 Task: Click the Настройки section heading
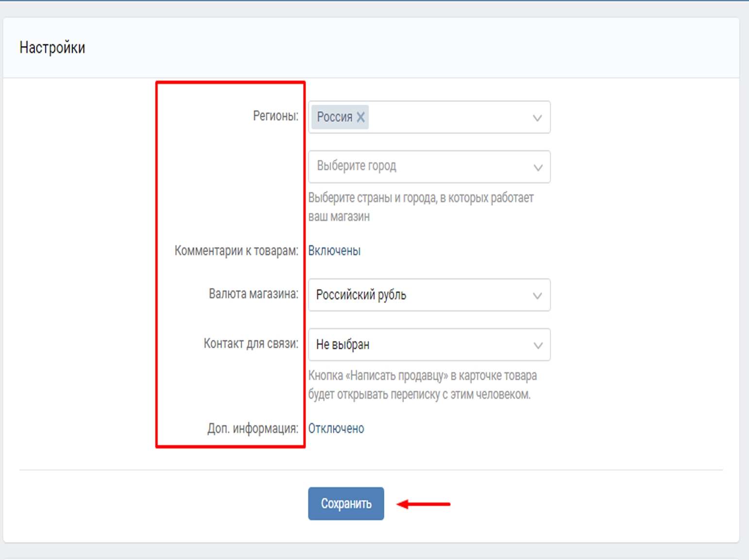tap(52, 48)
